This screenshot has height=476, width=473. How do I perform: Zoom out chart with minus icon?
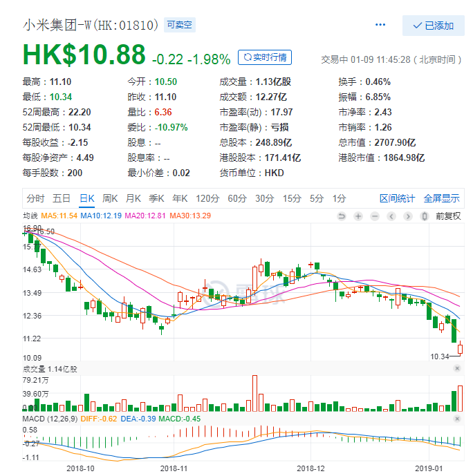(x=375, y=216)
